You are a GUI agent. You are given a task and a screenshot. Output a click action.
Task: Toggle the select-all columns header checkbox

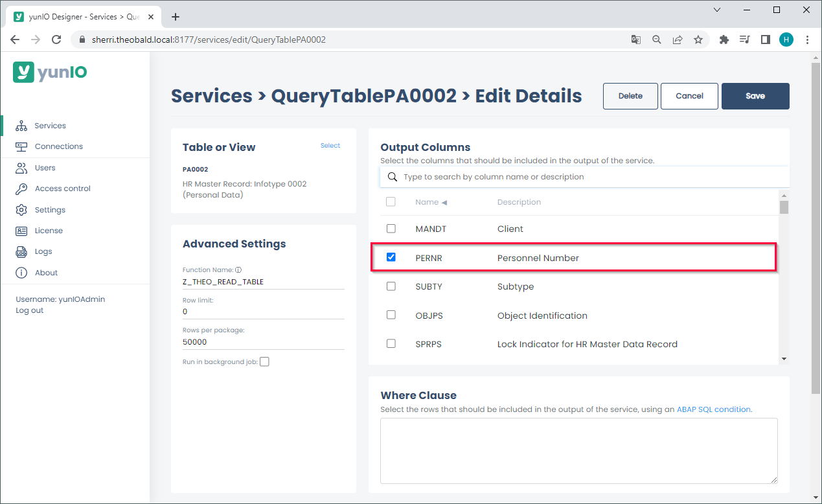click(391, 202)
